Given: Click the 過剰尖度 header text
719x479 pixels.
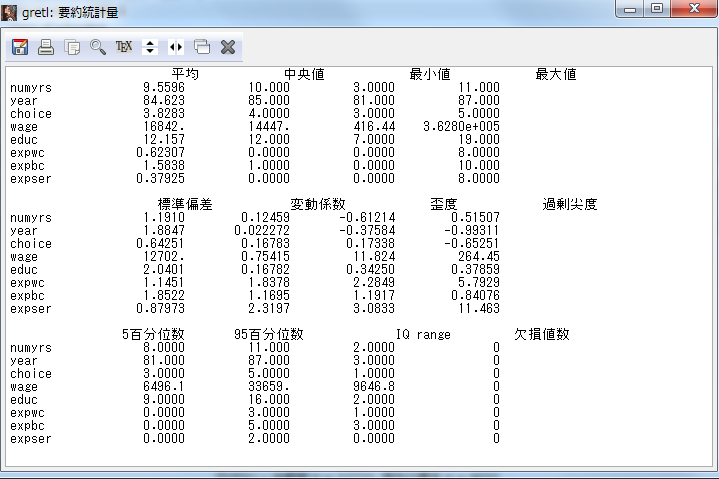Looking at the screenshot, I should tap(569, 204).
